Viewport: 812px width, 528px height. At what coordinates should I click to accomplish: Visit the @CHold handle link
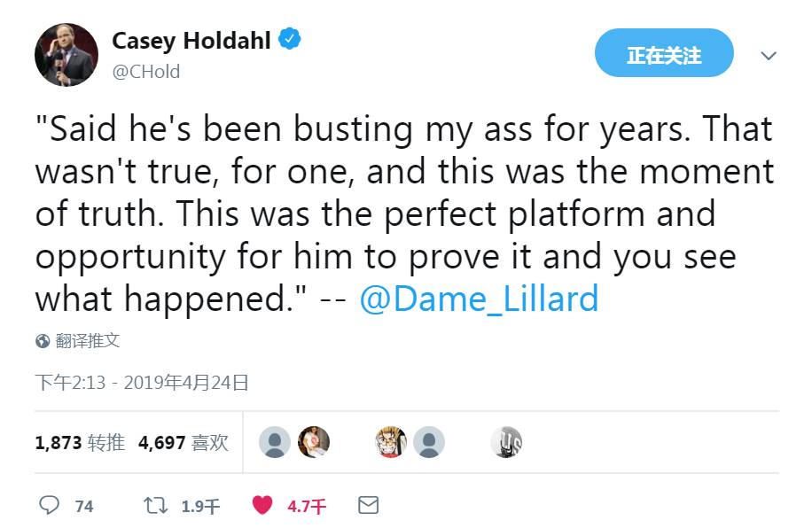(145, 72)
